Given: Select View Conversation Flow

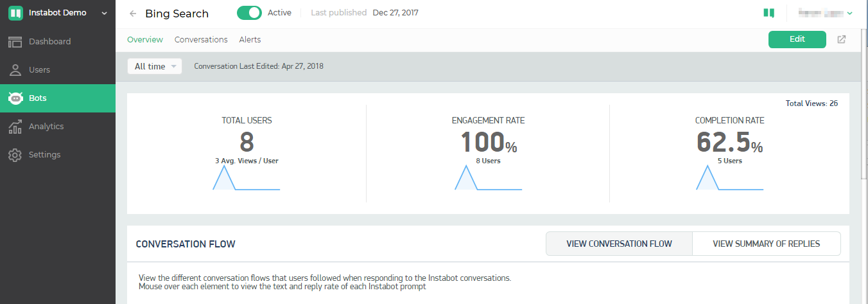Looking at the screenshot, I should click(619, 244).
